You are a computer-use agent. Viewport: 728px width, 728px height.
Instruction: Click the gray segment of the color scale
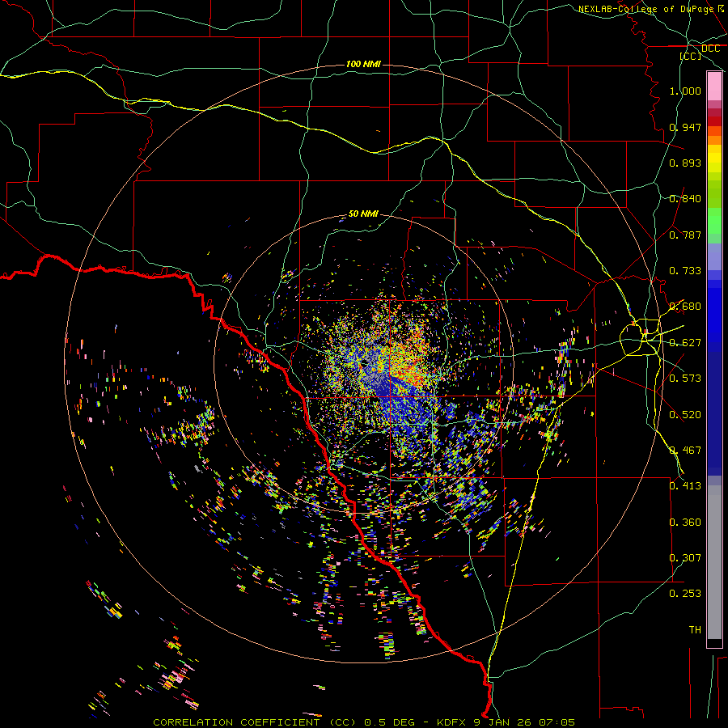point(714,562)
